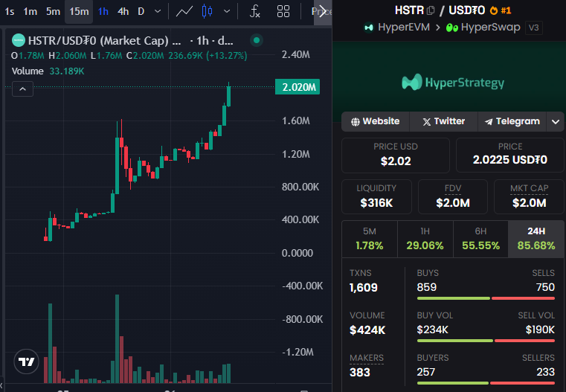The width and height of the screenshot is (566, 392).
Task: Select the D daily timeframe
Action: 141,12
